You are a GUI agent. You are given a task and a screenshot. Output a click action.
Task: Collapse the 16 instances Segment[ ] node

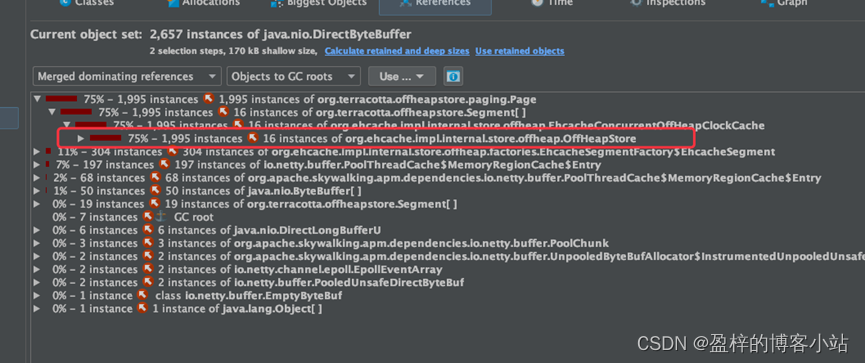click(52, 113)
